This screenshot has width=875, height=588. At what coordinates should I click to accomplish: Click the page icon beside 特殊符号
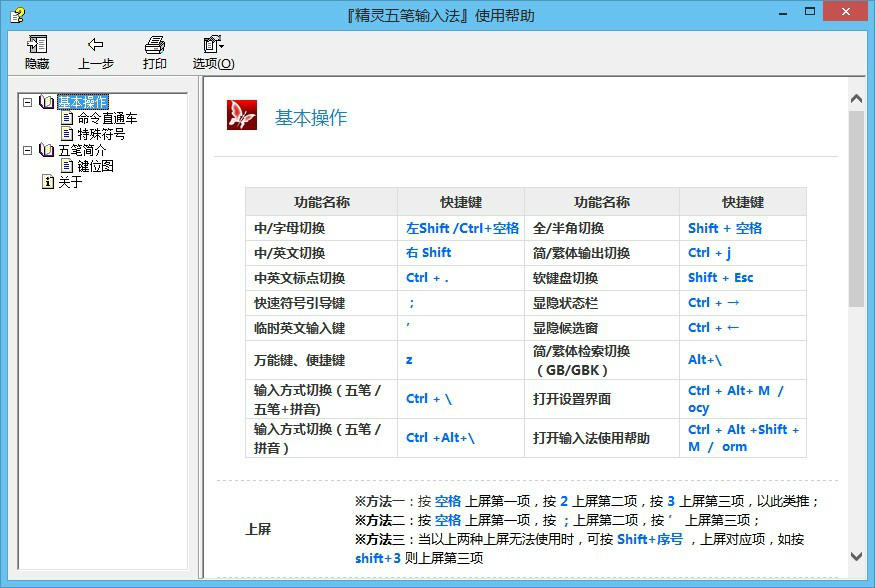click(x=67, y=134)
